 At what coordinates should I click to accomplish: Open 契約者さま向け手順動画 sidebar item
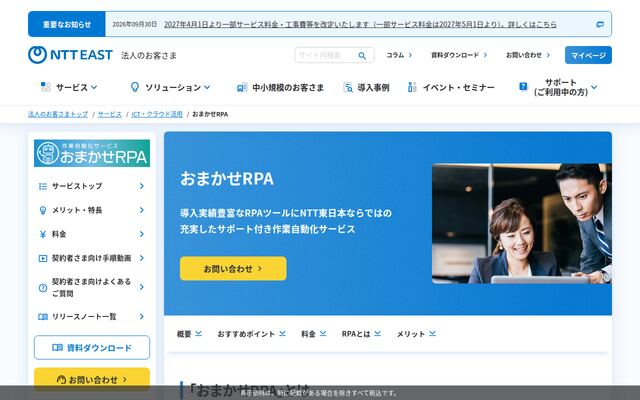click(x=92, y=258)
